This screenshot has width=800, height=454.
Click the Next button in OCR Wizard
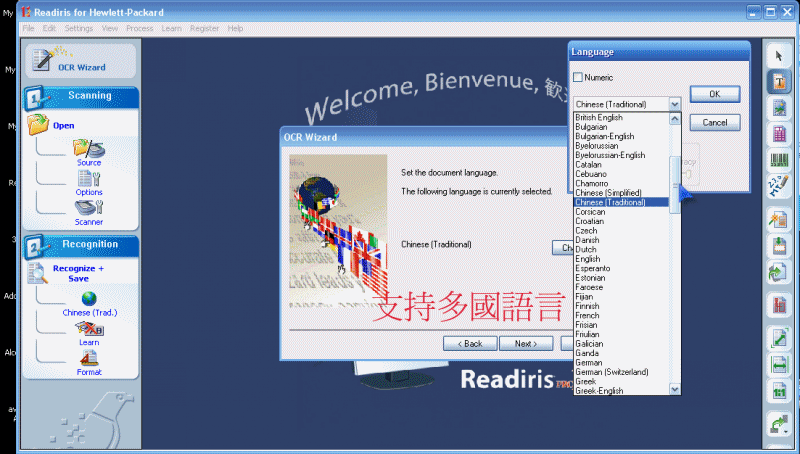point(526,343)
